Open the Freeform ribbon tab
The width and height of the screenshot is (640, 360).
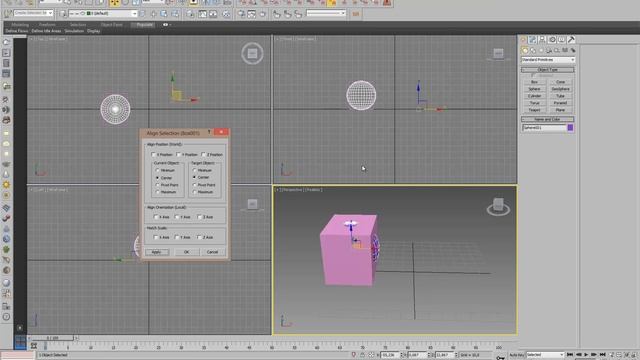click(47, 25)
